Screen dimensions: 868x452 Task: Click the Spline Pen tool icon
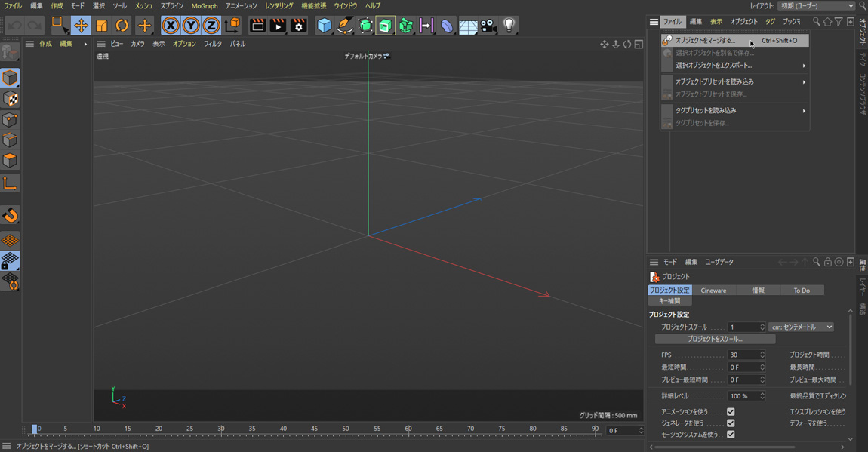tap(344, 26)
